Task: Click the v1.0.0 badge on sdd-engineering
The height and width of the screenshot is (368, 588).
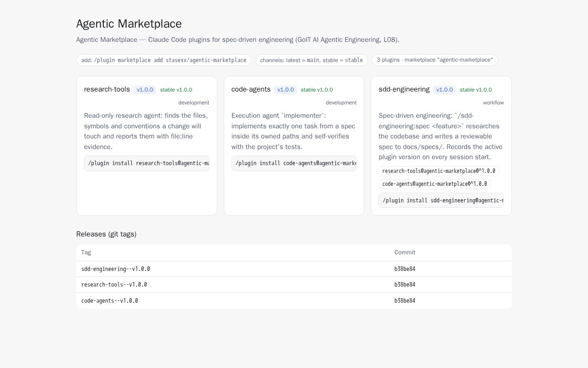Action: (445, 90)
